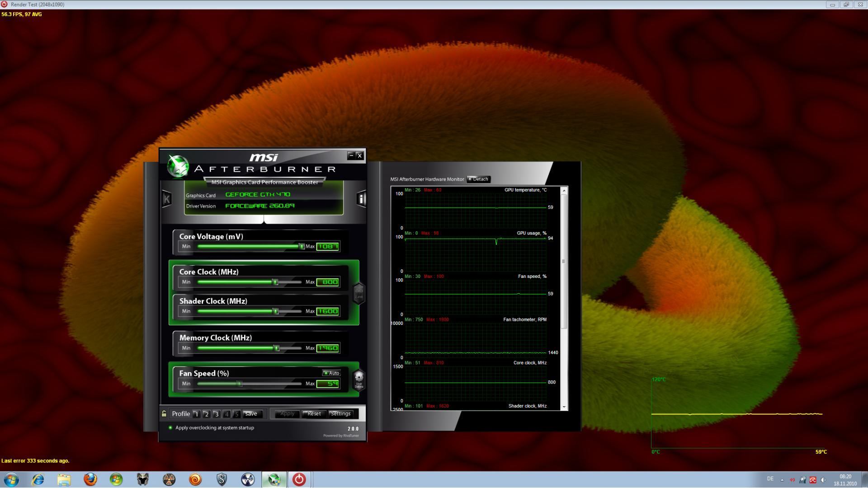
Task: Click the Core Clock slider handle
Action: (275, 282)
